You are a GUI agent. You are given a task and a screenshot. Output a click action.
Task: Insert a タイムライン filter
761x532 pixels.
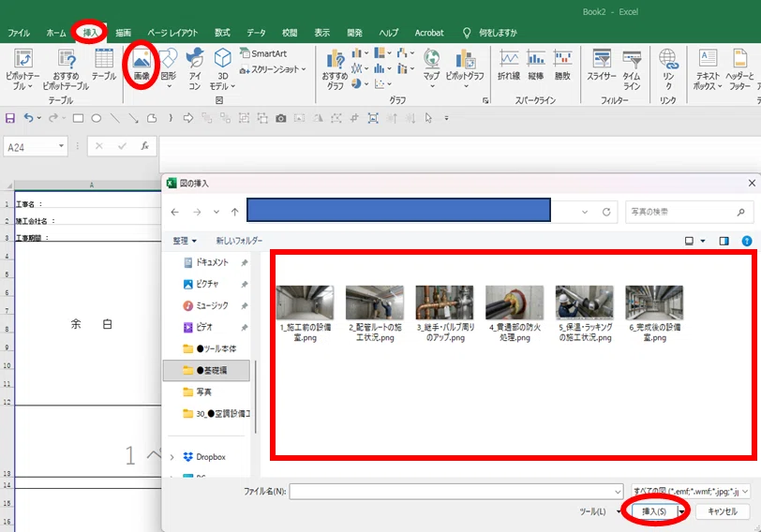pos(632,69)
